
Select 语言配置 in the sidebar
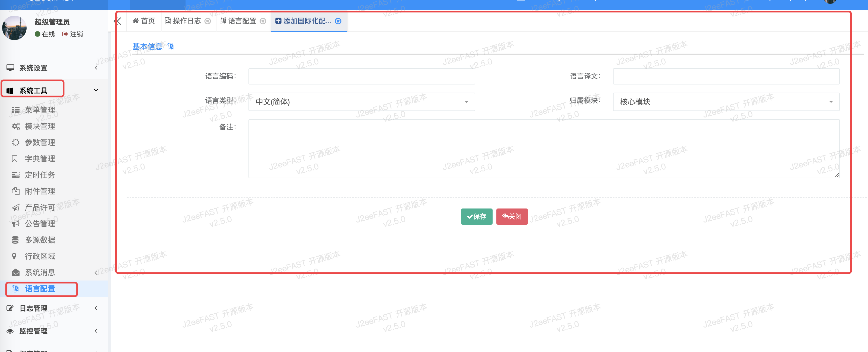40,289
